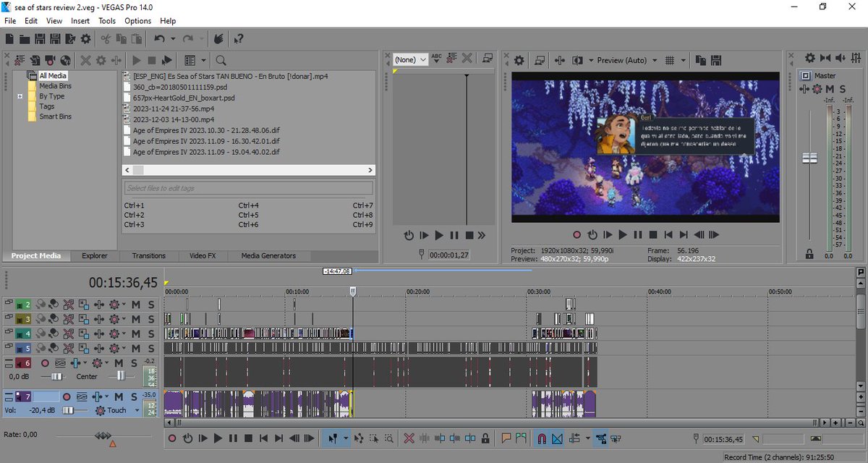Click Preview on External Monitor icon
Viewport: 868px width, 463px height.
[540, 60]
